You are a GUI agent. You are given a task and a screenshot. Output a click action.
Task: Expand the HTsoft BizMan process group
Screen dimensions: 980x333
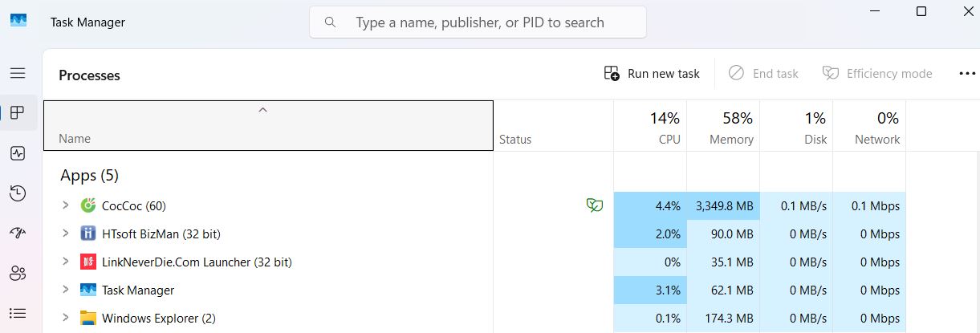click(66, 234)
